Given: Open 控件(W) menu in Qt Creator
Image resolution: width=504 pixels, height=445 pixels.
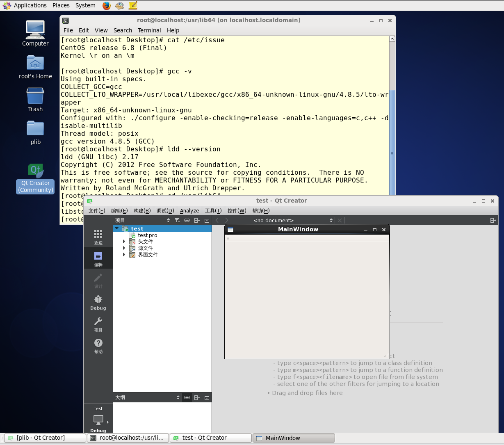Looking at the screenshot, I should click(x=237, y=210).
